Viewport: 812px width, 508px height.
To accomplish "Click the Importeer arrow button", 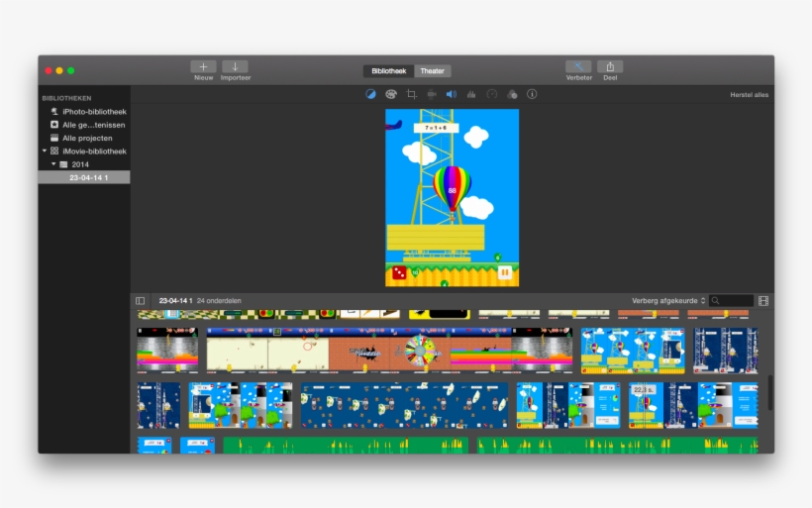I will (235, 66).
